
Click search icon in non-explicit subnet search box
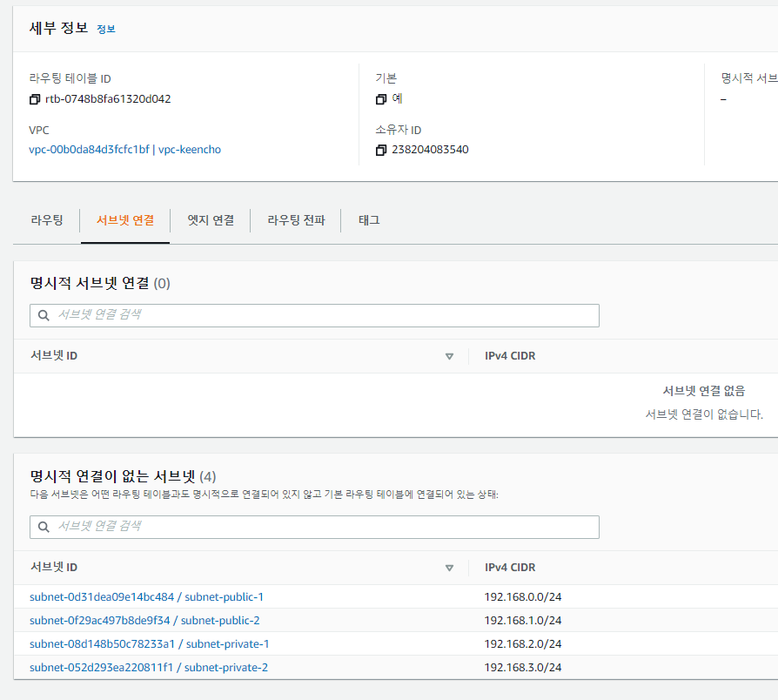(x=44, y=527)
